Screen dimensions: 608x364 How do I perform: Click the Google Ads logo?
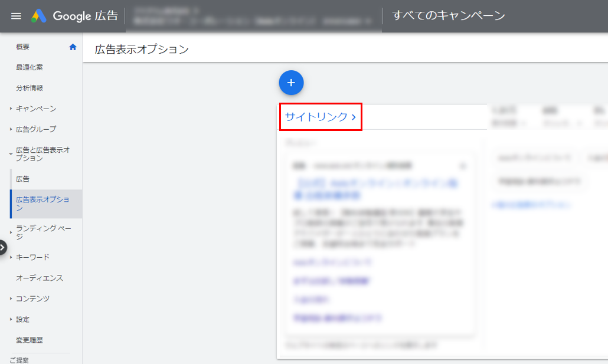[39, 16]
